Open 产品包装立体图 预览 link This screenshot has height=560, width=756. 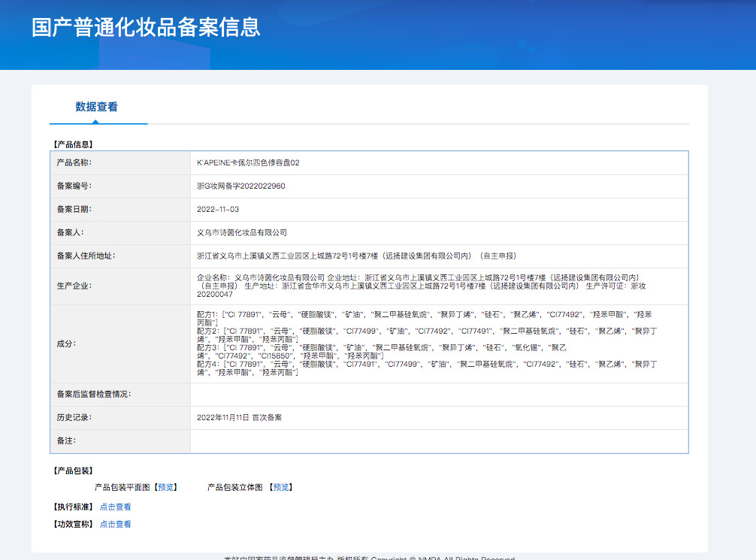coord(281,487)
